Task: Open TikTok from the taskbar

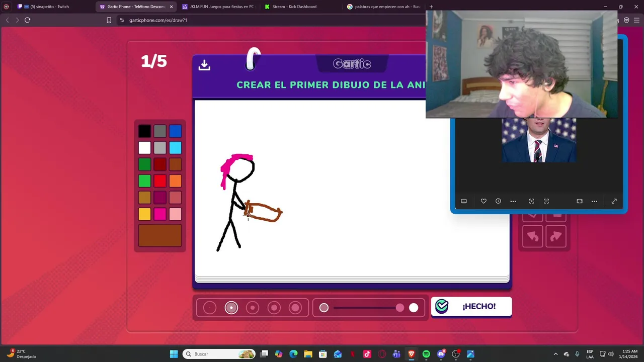Action: (367, 354)
